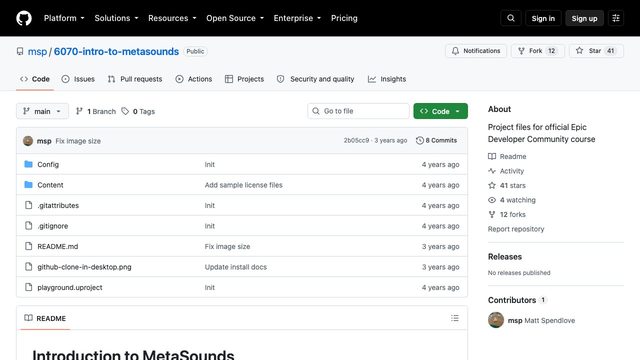
Task: Click the Content folder icon
Action: 28,184
